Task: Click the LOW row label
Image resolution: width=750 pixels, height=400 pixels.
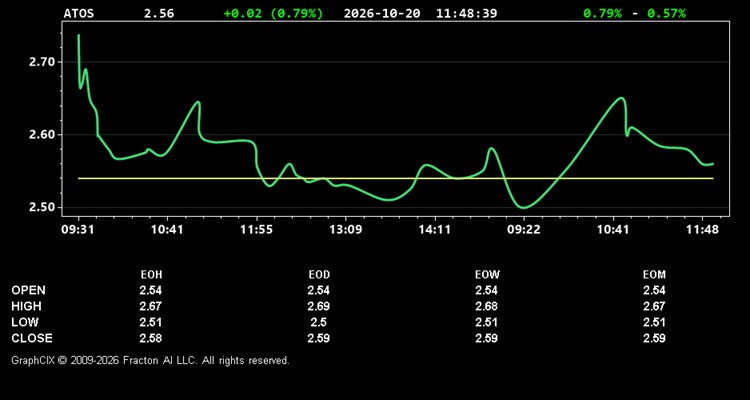Action: coord(25,322)
